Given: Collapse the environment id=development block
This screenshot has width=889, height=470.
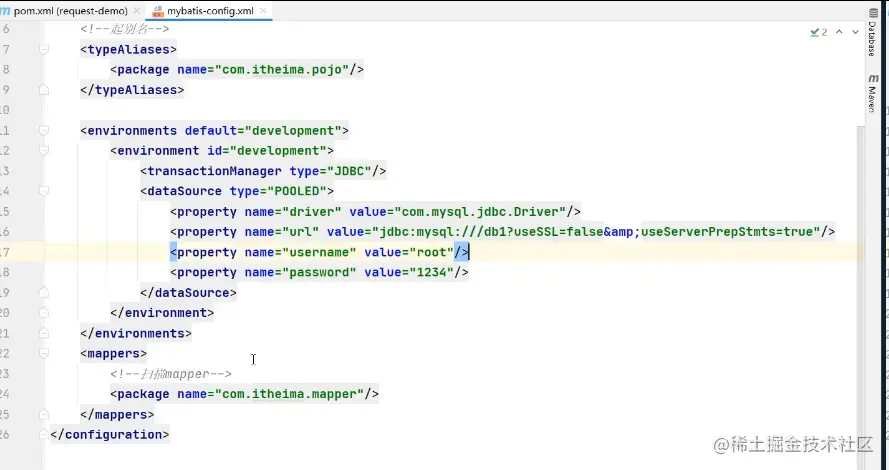Looking at the screenshot, I should pos(44,151).
